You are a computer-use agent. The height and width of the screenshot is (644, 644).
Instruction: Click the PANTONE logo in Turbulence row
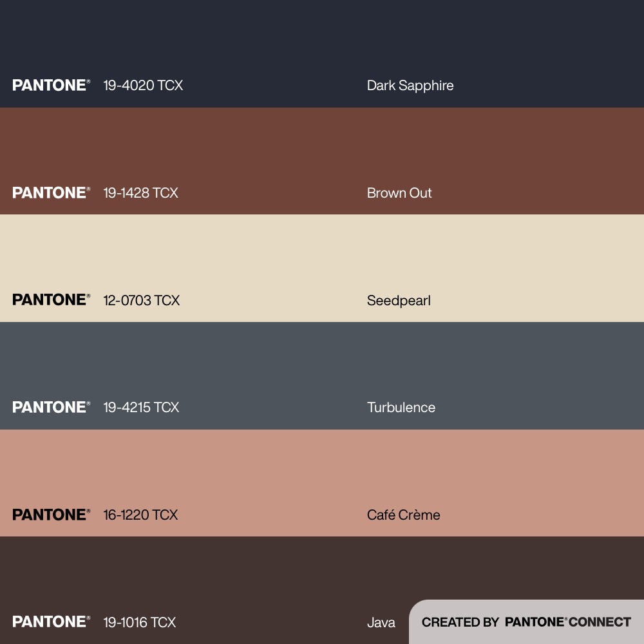click(51, 407)
